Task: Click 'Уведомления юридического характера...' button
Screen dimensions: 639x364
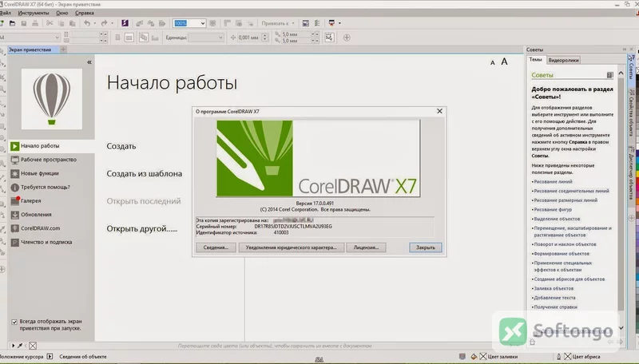Action: (x=292, y=247)
